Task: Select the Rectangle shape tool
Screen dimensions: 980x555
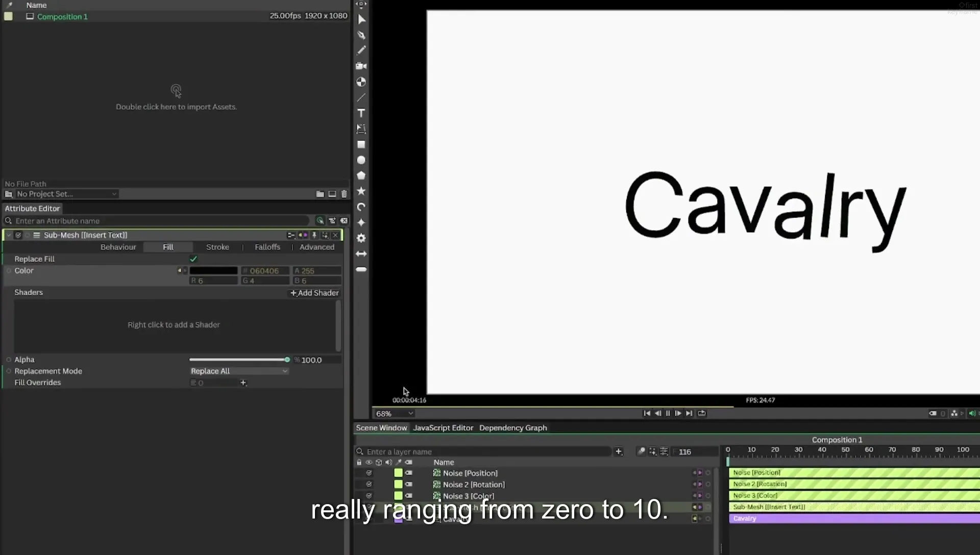Action: 361,145
